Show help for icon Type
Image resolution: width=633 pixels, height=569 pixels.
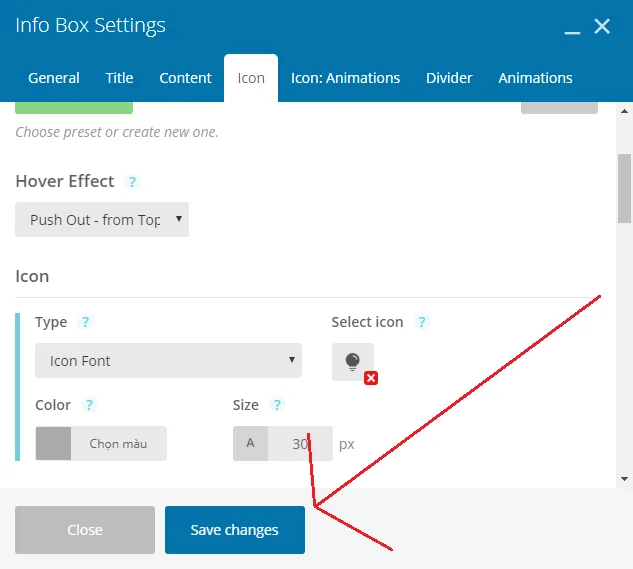click(85, 322)
